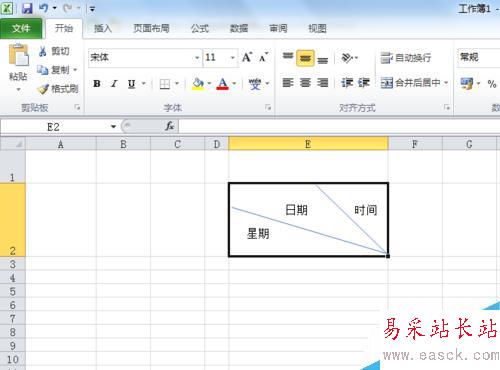Screen dimensions: 500x370
Task: Expand the font size dropdown list
Action: (233, 58)
